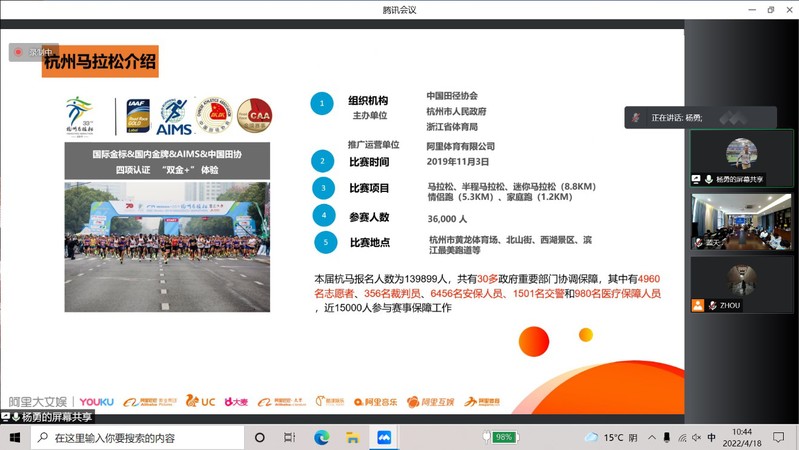Viewport: 799px width, 450px height.
Task: Click the Tencent Meeting taskbar icon
Action: 383,438
